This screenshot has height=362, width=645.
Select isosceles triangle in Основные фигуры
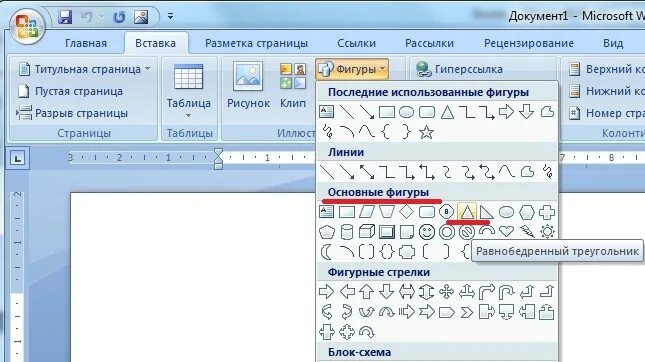pyautogui.click(x=466, y=212)
